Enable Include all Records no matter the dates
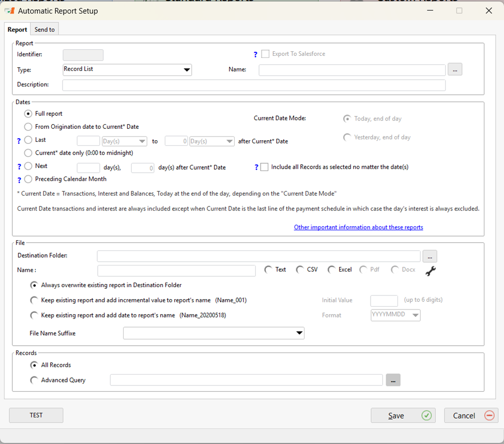Screen dimensions: 504x444 coord(265,167)
